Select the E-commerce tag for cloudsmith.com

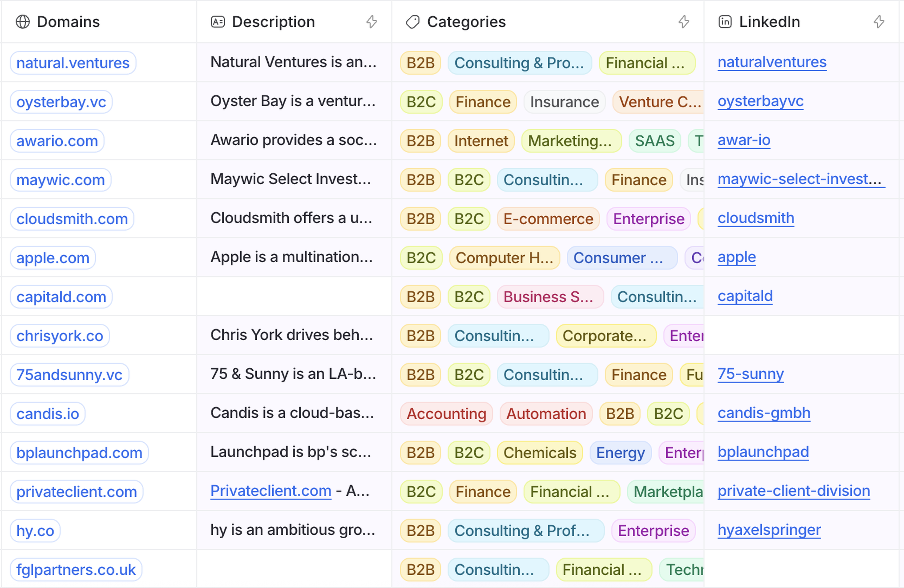click(548, 219)
